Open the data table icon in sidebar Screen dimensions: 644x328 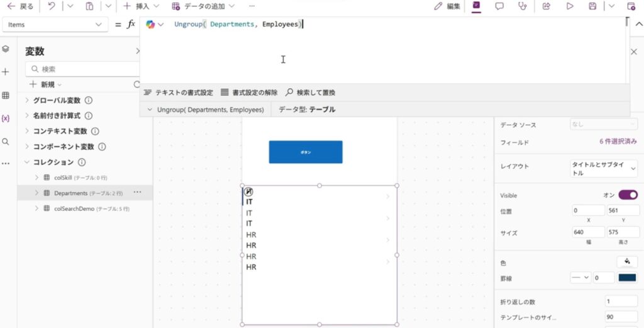tap(6, 96)
